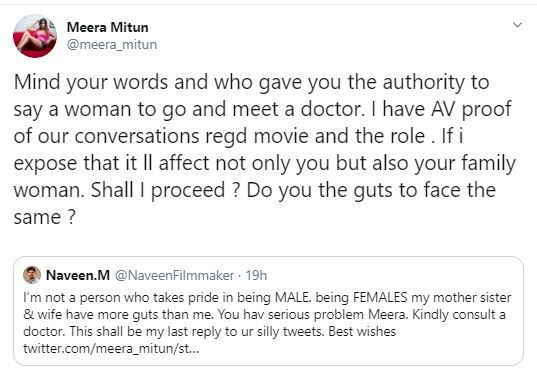Click Naveen.M's small avatar in quoted tweet

pyautogui.click(x=32, y=275)
